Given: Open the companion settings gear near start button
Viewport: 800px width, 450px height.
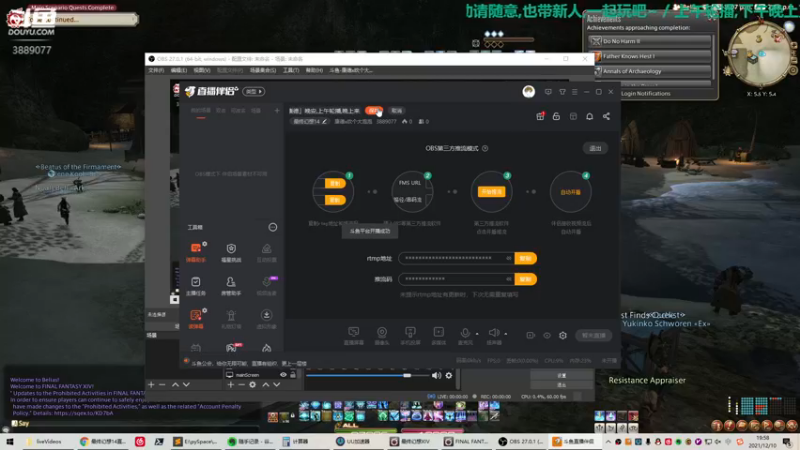Looking at the screenshot, I should [x=563, y=336].
